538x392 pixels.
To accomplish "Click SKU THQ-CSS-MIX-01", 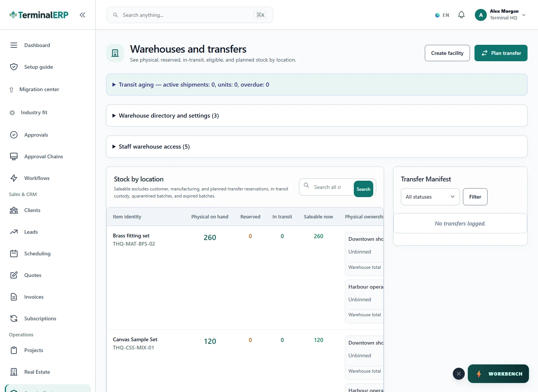I will (x=133, y=348).
